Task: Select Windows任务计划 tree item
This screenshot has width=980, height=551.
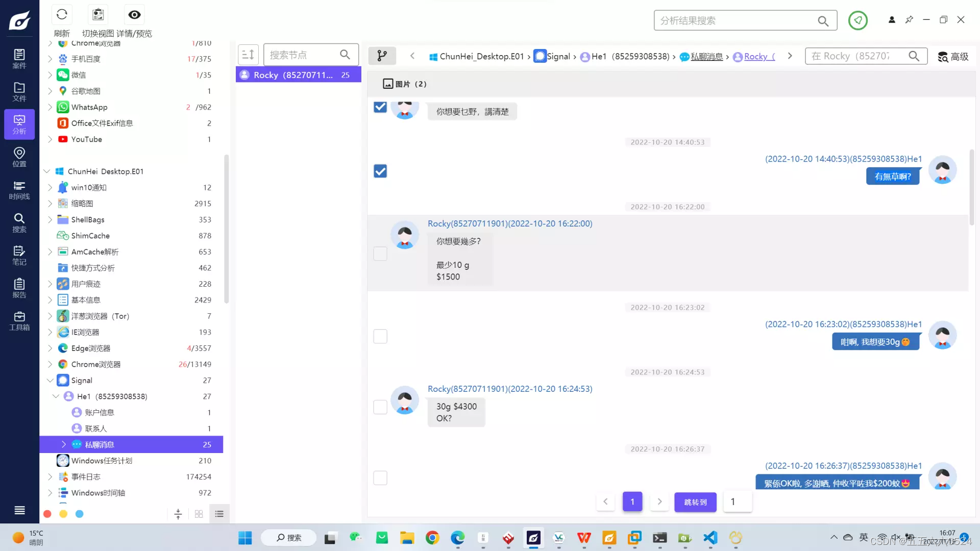Action: [x=102, y=461]
